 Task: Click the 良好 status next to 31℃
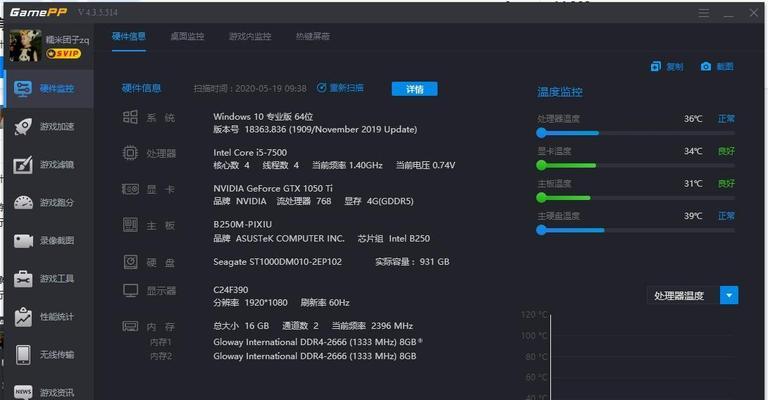(726, 184)
